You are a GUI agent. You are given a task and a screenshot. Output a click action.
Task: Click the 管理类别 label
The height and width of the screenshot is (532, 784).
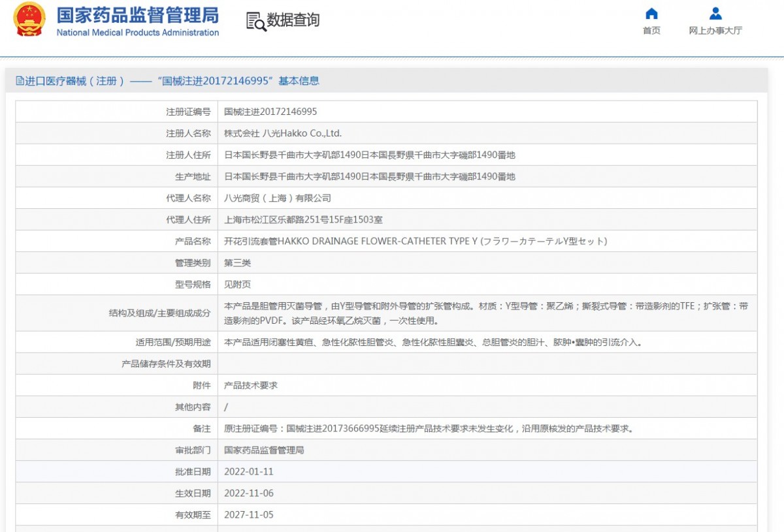pos(193,262)
